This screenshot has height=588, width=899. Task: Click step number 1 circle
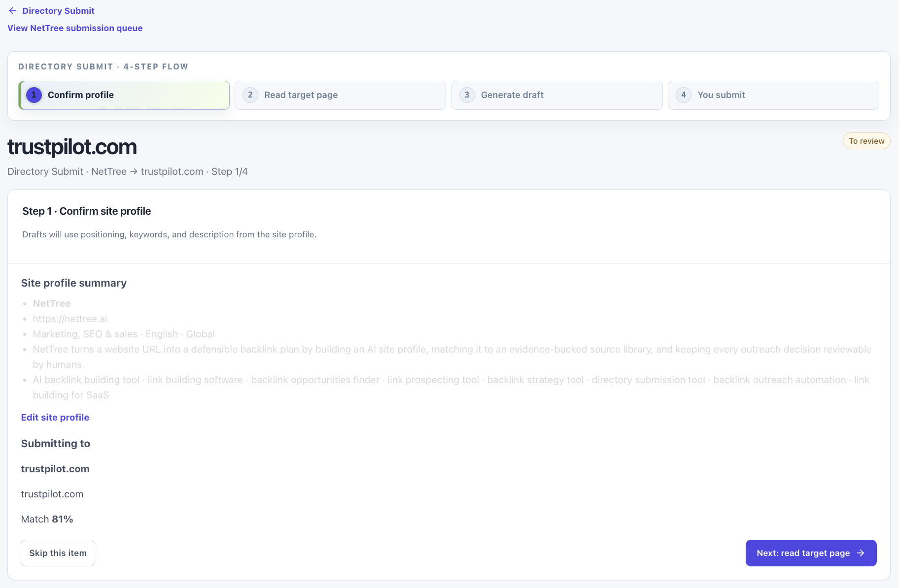(x=34, y=95)
